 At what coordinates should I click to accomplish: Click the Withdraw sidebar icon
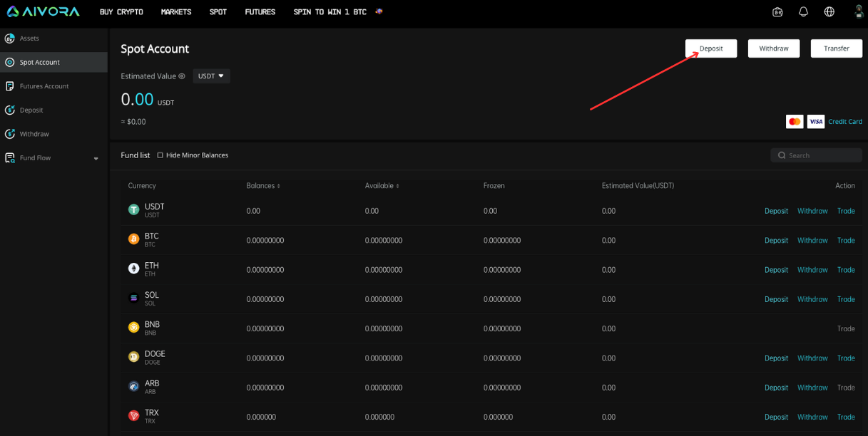point(9,134)
